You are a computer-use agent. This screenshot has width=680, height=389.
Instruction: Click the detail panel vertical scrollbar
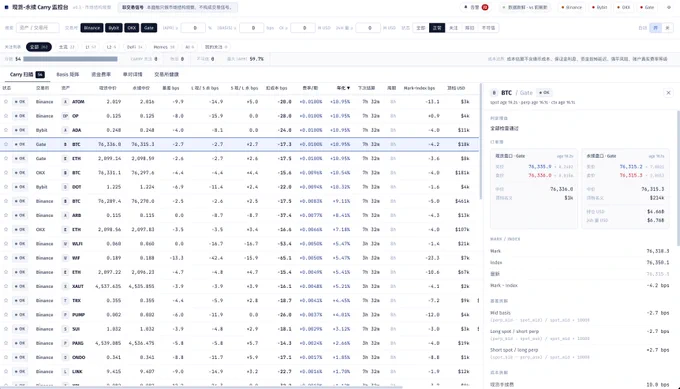pyautogui.click(x=678, y=178)
